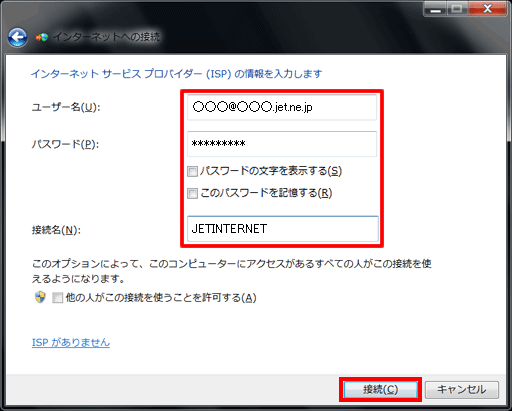
Task: Check 他の人がこの接続を使うことを許可する
Action: point(57,298)
